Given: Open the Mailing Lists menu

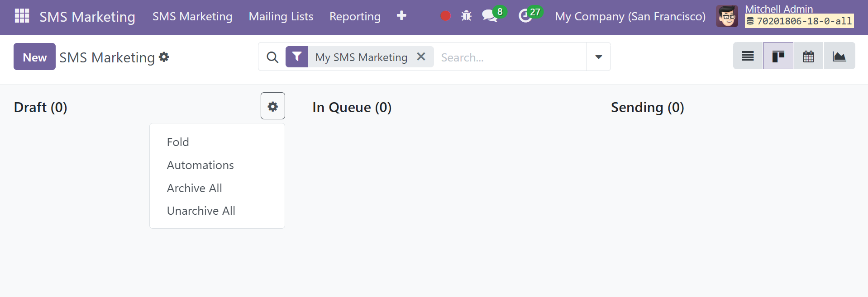Looking at the screenshot, I should coord(281,17).
